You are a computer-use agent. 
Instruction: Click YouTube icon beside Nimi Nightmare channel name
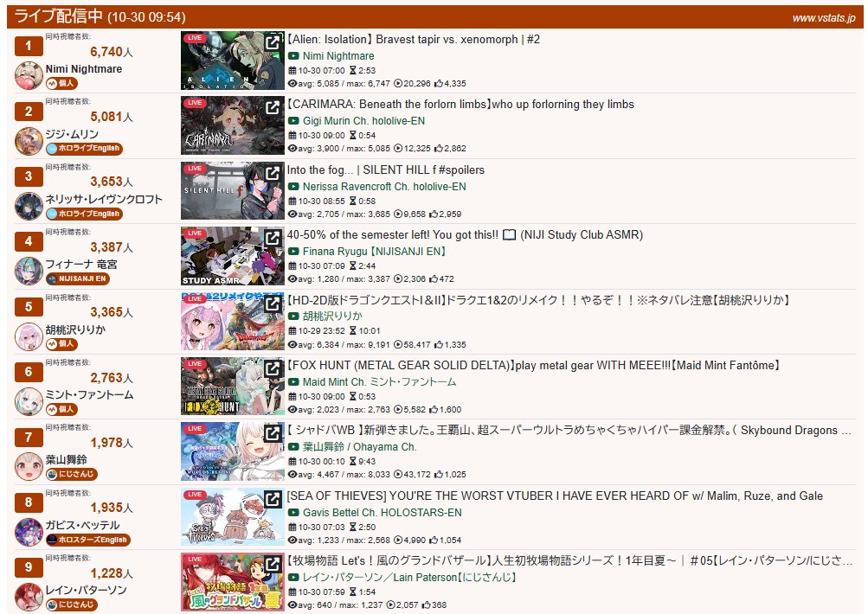click(x=293, y=56)
